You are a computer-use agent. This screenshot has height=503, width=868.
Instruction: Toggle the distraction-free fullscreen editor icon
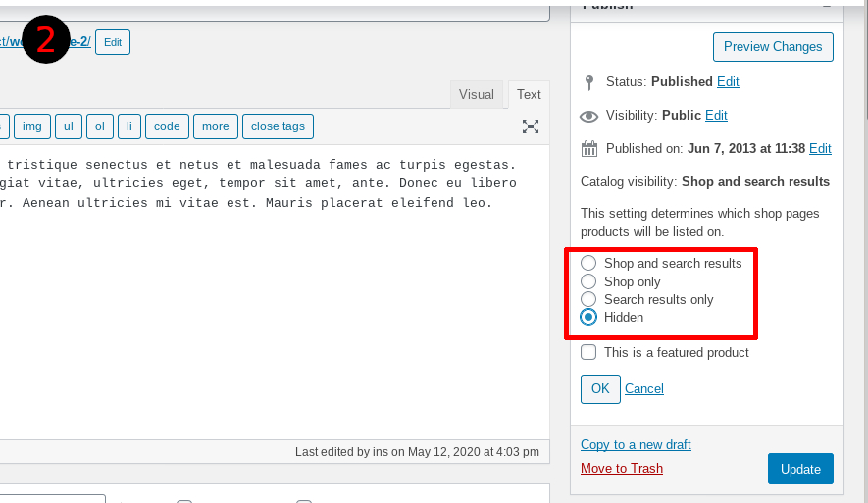(531, 126)
